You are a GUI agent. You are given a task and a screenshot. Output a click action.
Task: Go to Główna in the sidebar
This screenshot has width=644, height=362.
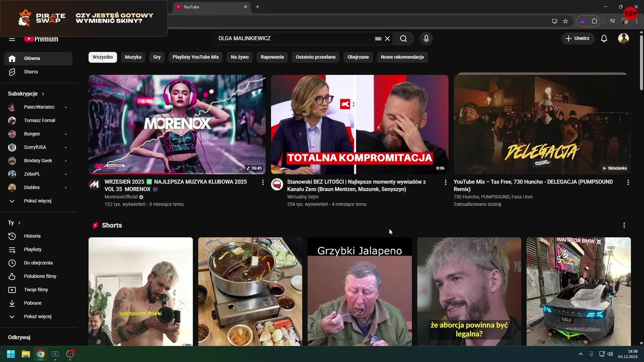coord(38,58)
